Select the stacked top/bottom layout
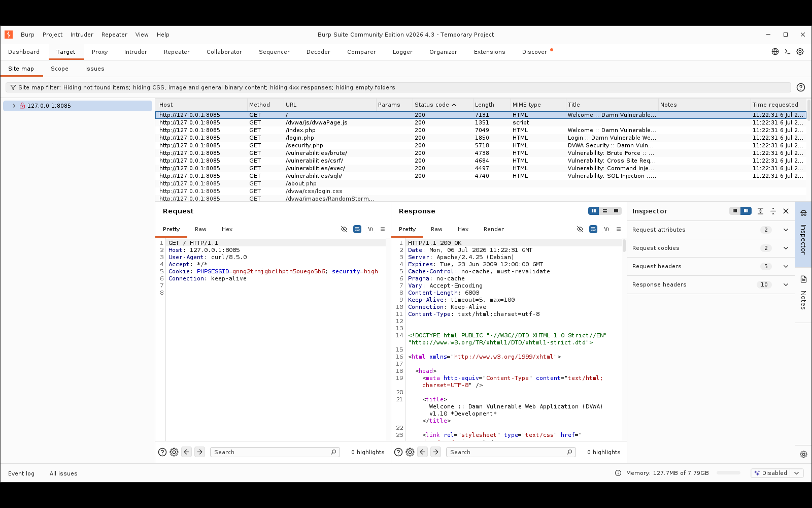The width and height of the screenshot is (812, 508). (x=605, y=211)
